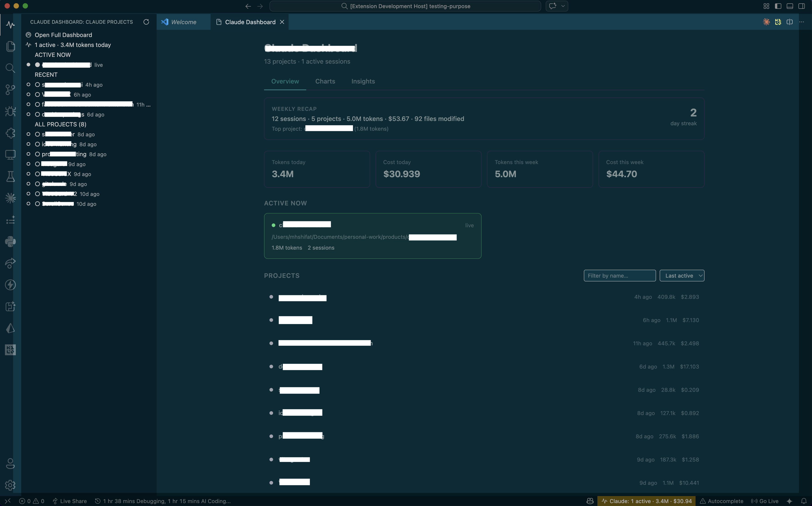Open the Python view in the sidebar
The height and width of the screenshot is (506, 812).
(10, 241)
